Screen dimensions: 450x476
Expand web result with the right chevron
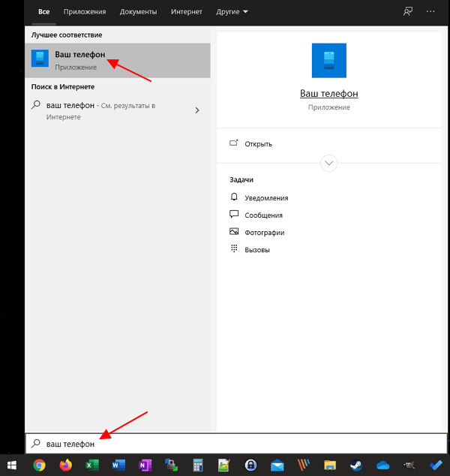(x=197, y=110)
